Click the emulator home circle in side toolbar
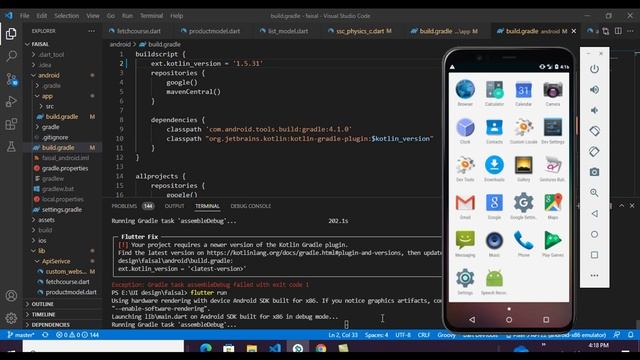Image resolution: width=640 pixels, height=360 pixels. 594,234
